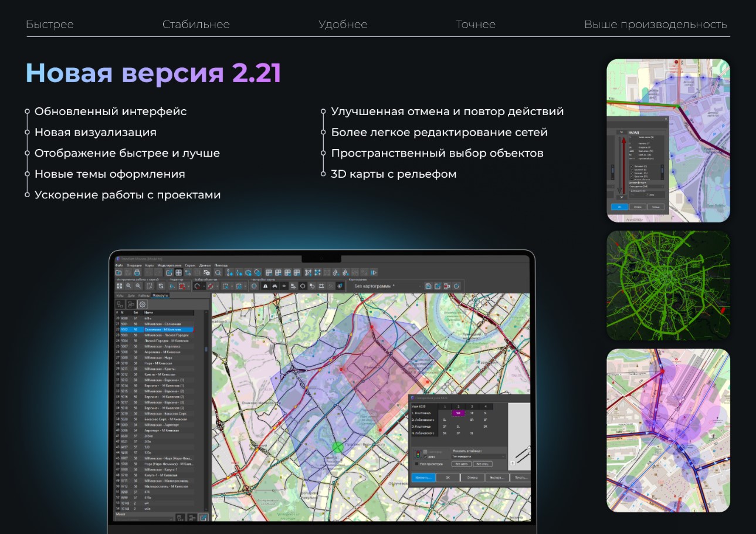The width and height of the screenshot is (756, 534).
Task: Check the 'Узел просмотрен' checkbox
Action: click(x=417, y=464)
